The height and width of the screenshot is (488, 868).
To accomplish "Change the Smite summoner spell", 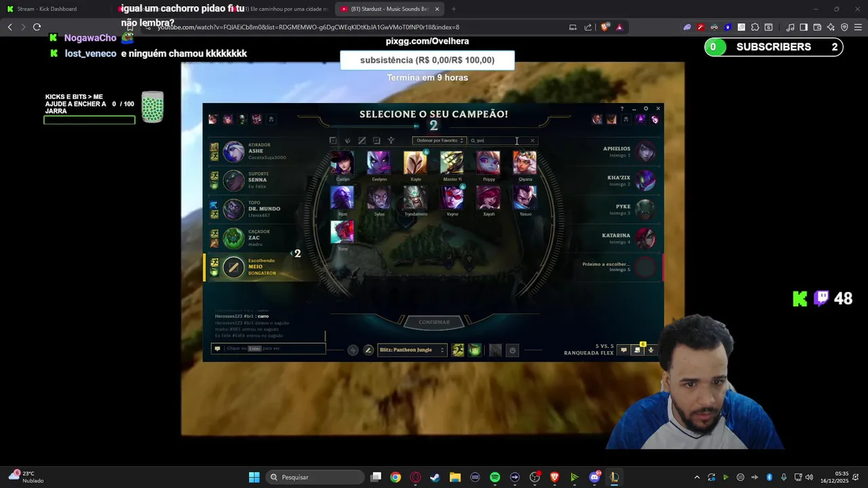I will [475, 350].
